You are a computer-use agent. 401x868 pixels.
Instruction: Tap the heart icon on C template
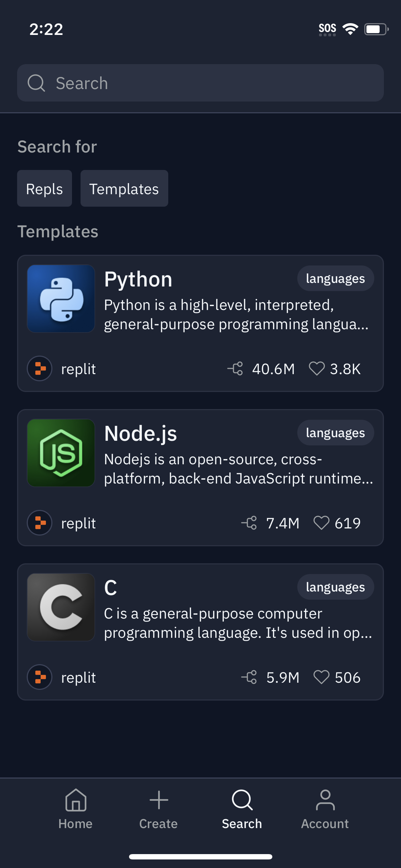[x=321, y=677]
